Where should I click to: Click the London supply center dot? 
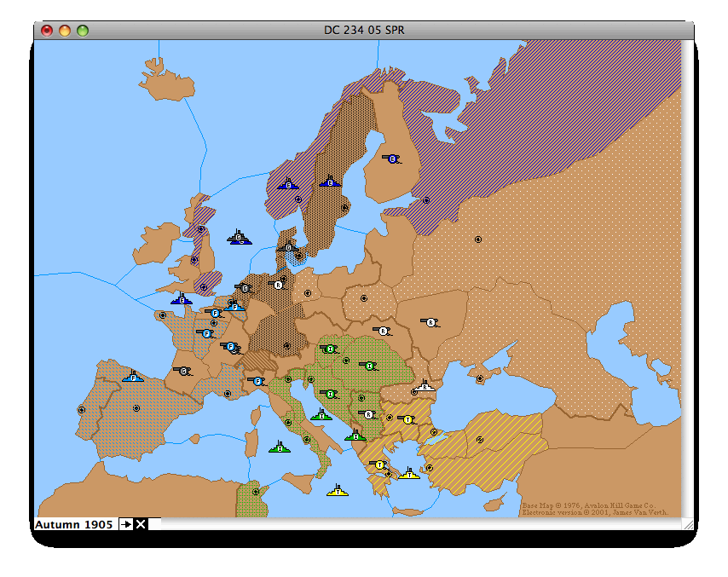204,287
